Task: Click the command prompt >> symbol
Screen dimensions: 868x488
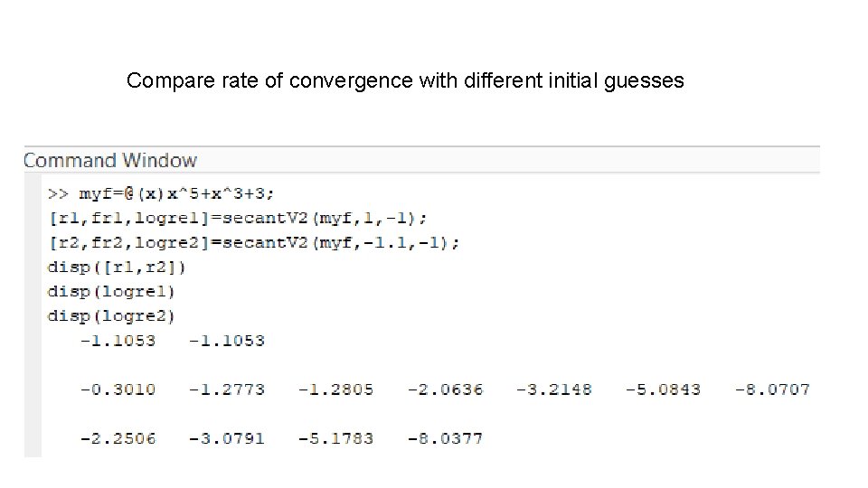Action: click(58, 193)
